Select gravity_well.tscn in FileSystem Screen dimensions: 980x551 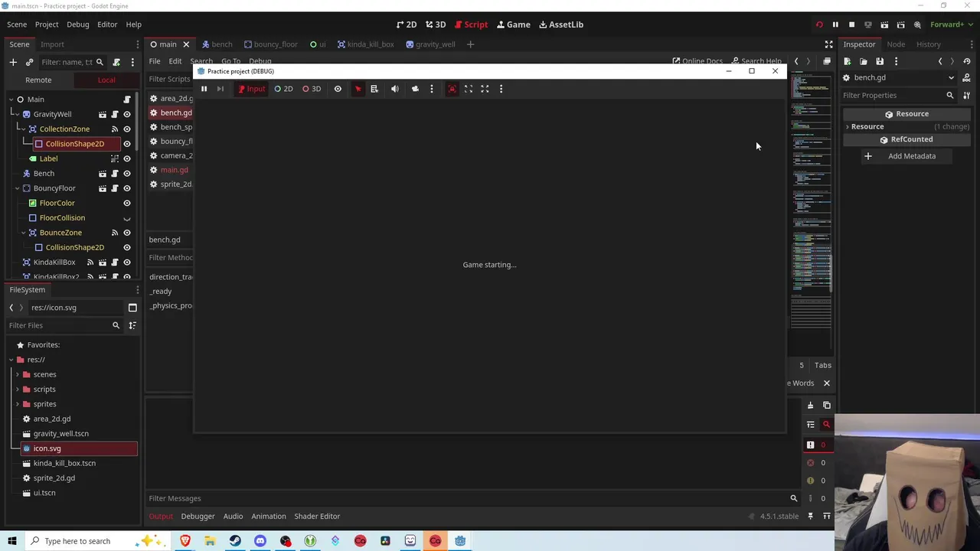(x=60, y=434)
